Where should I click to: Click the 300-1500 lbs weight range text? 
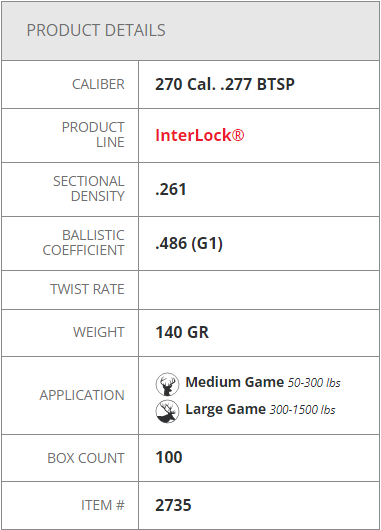coord(303,410)
